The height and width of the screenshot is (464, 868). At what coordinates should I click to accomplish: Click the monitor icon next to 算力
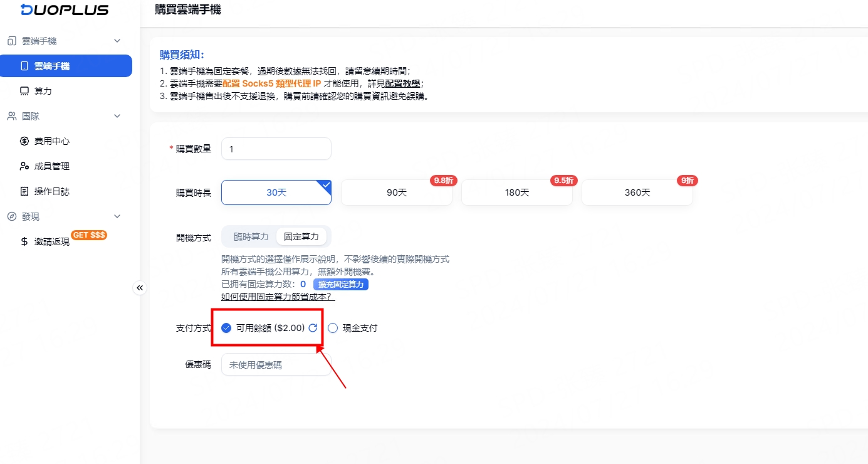pyautogui.click(x=25, y=91)
